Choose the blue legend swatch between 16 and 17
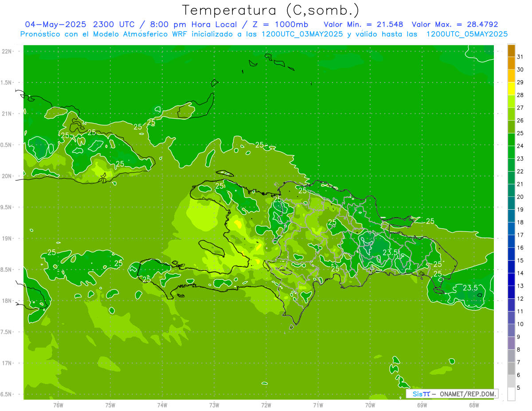Screen dimensions: 532x411 pyautogui.click(x=511, y=241)
